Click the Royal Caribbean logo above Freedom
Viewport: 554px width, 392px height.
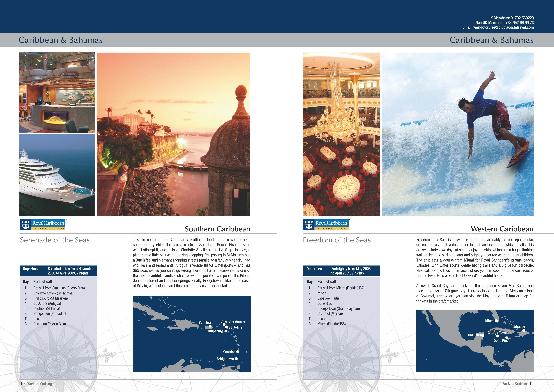point(326,225)
